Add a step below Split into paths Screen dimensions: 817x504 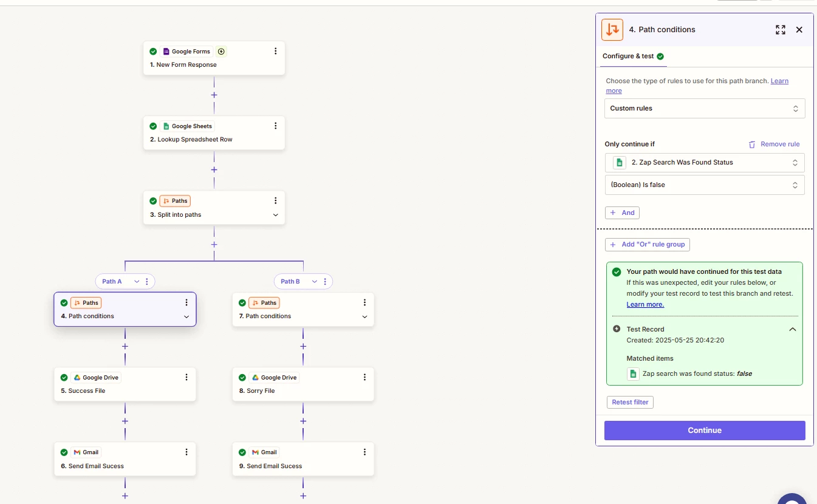(214, 245)
